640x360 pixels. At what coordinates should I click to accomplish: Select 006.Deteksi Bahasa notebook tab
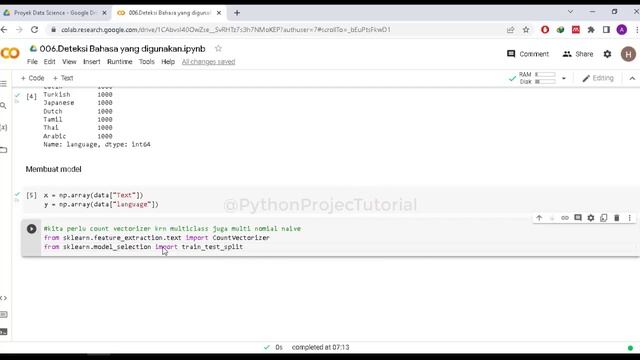[x=169, y=13]
